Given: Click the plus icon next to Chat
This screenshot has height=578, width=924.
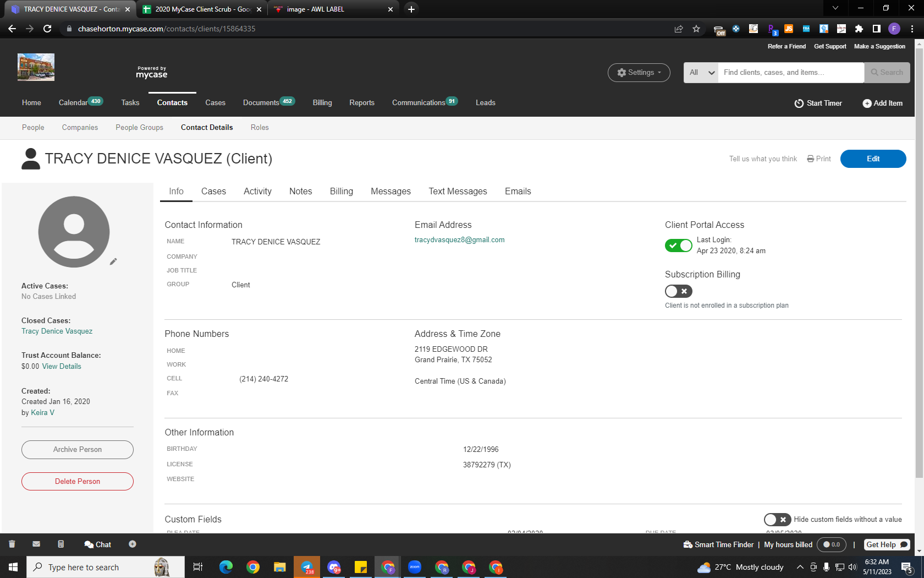Looking at the screenshot, I should click(133, 544).
